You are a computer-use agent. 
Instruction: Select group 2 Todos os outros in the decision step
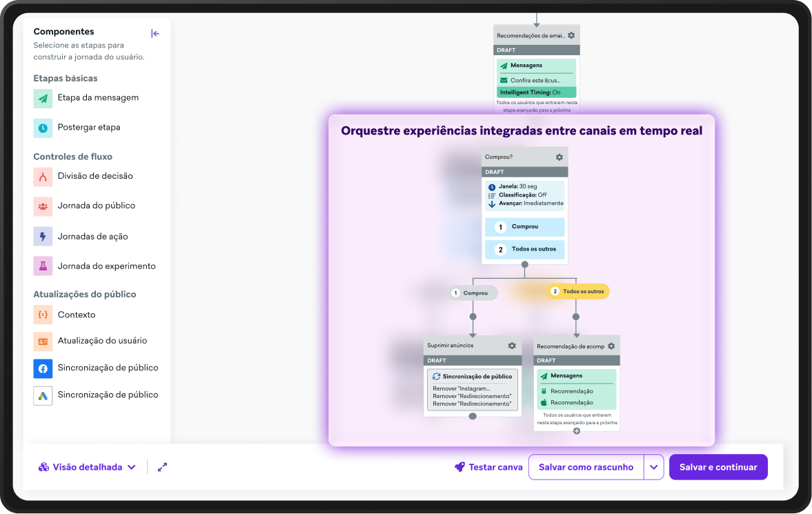coord(524,249)
